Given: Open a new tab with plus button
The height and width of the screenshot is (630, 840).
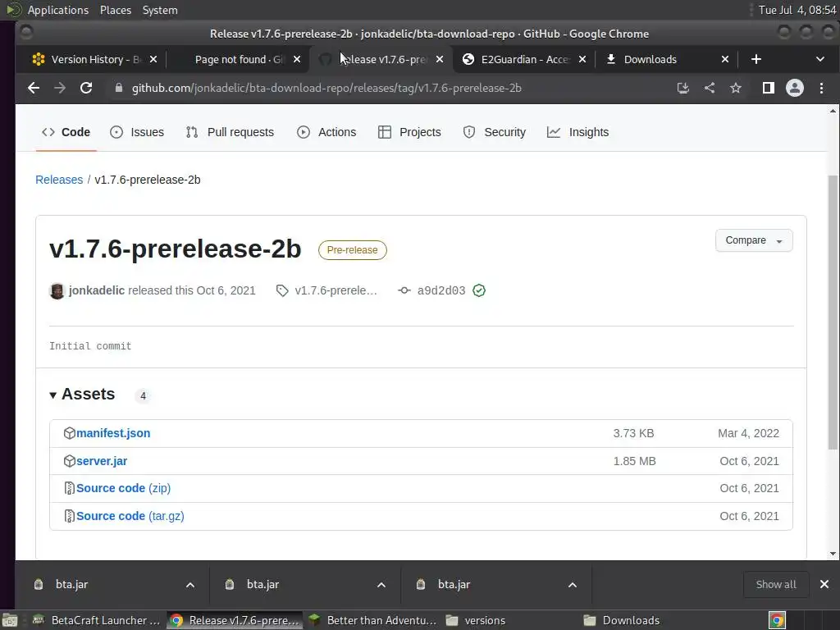Looking at the screenshot, I should click(x=756, y=59).
